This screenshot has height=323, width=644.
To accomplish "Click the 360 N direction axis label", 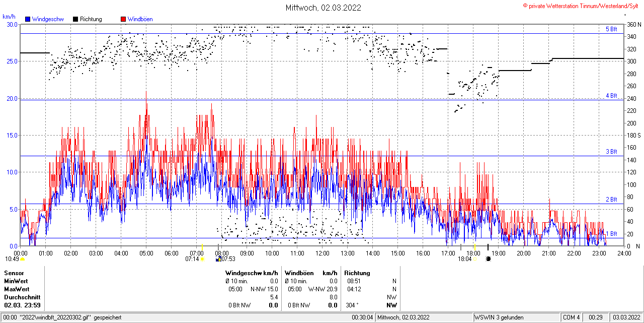I will pos(634,24).
